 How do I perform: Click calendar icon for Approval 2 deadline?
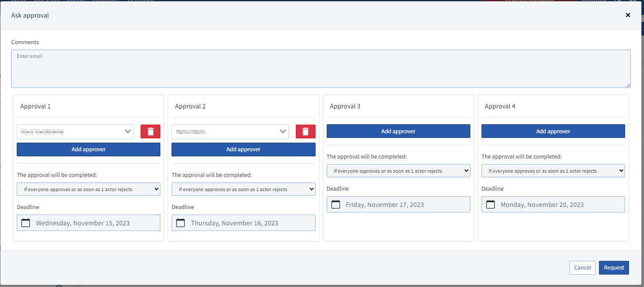click(x=181, y=223)
